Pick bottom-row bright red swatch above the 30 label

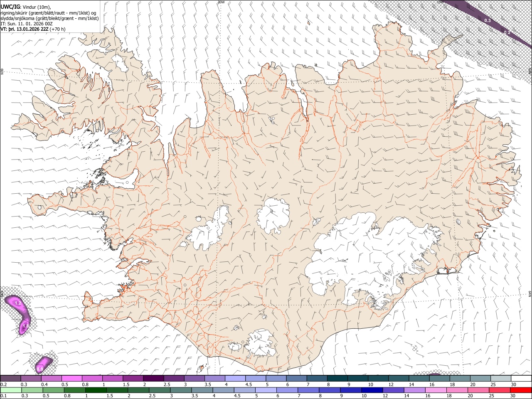coord(521,390)
